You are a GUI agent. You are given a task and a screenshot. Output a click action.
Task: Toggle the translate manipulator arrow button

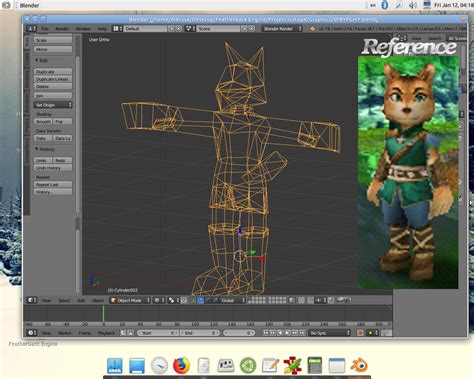pyautogui.click(x=201, y=300)
